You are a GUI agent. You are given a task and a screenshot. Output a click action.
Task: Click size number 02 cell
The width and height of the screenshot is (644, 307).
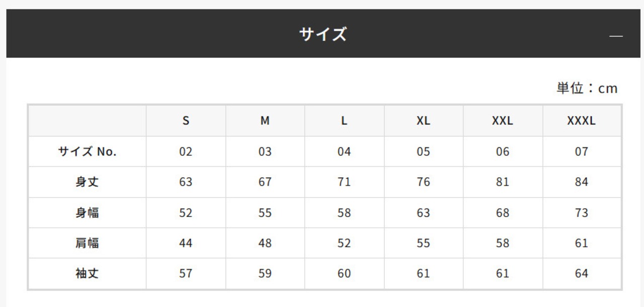186,152
